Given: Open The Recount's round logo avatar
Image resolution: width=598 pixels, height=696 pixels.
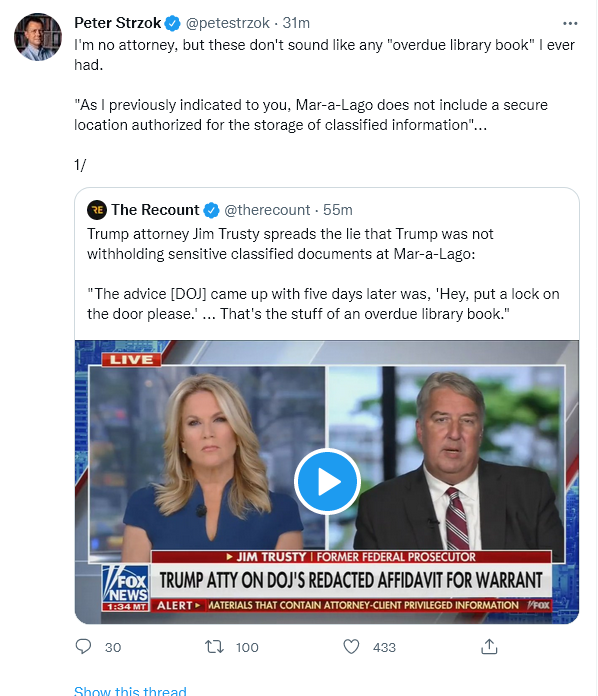Looking at the screenshot, I should (97, 210).
